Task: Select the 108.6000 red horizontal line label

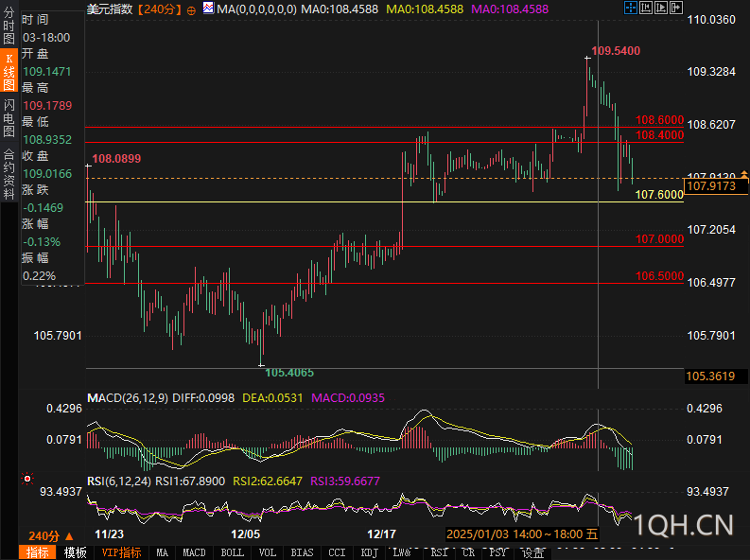Action: coord(659,119)
